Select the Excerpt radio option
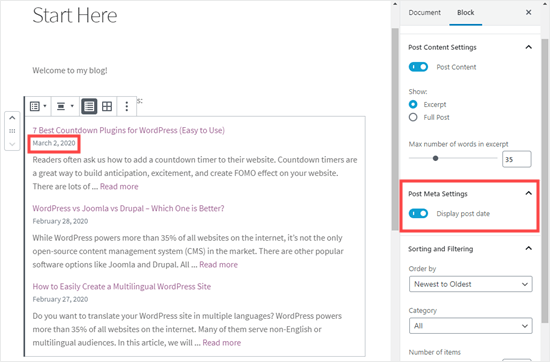The image size is (550, 362). click(413, 104)
